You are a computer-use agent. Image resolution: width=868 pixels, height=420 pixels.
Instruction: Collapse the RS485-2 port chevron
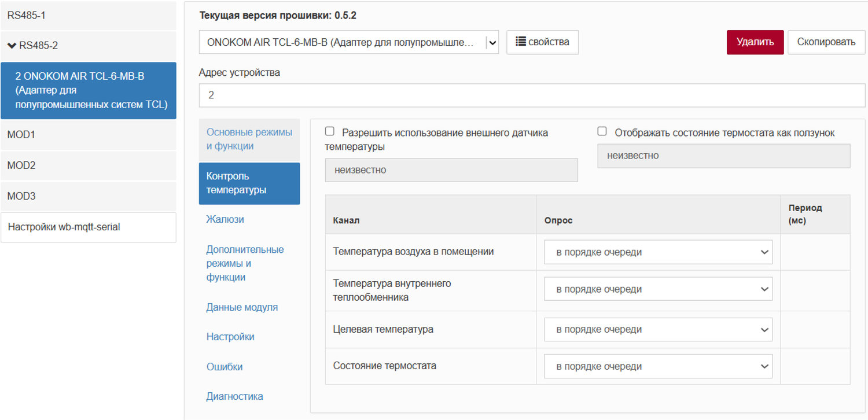[12, 45]
